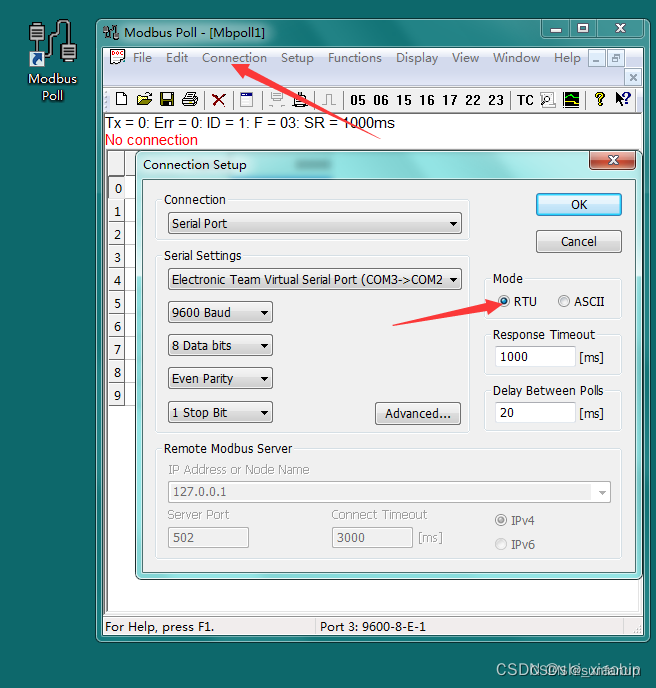Open the Modbus Poll desktop shortcut
Viewport: 656px width, 688px height.
(53, 61)
